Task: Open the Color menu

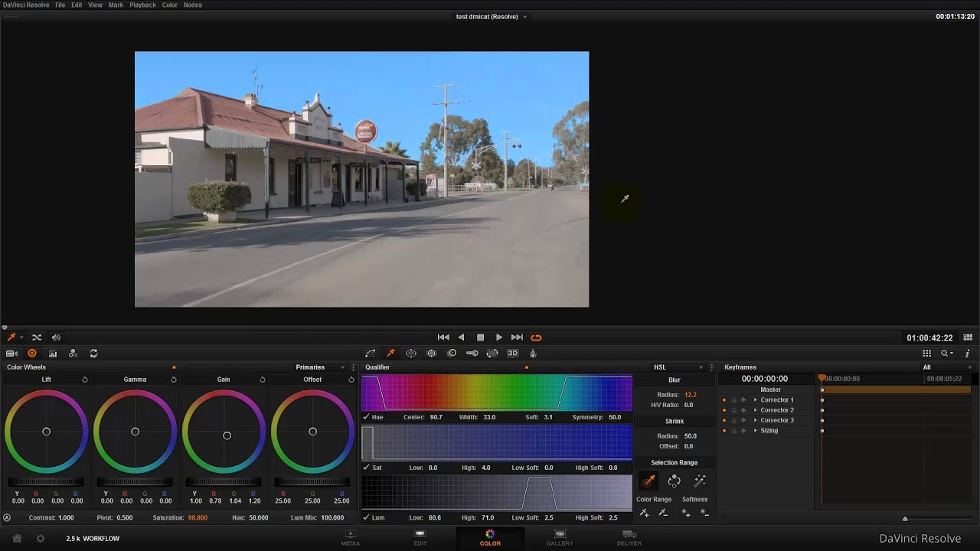Action: tap(169, 5)
